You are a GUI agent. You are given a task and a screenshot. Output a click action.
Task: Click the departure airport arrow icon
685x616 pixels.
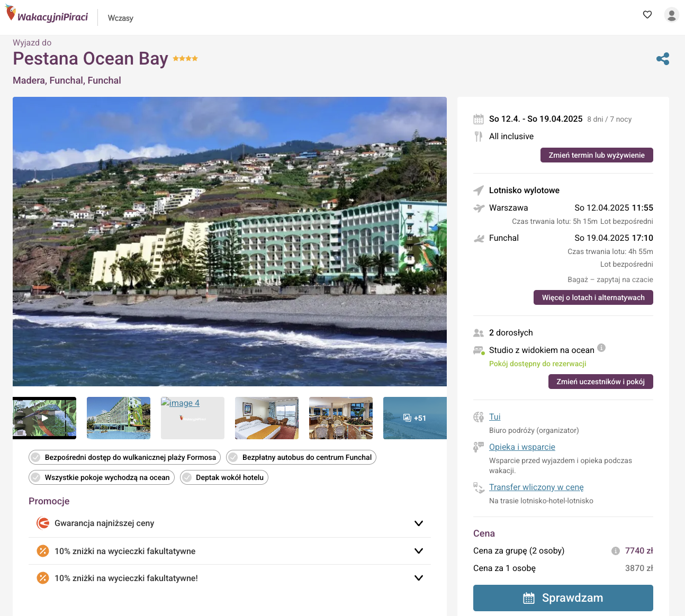tap(479, 191)
